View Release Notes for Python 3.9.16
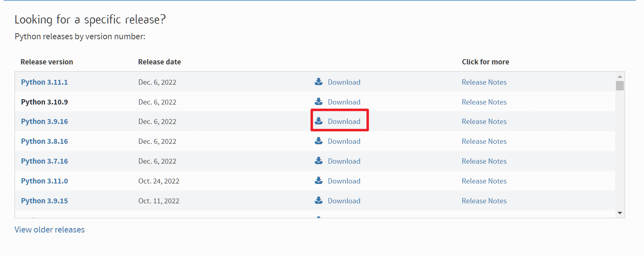Image resolution: width=644 pixels, height=256 pixels. pos(484,122)
